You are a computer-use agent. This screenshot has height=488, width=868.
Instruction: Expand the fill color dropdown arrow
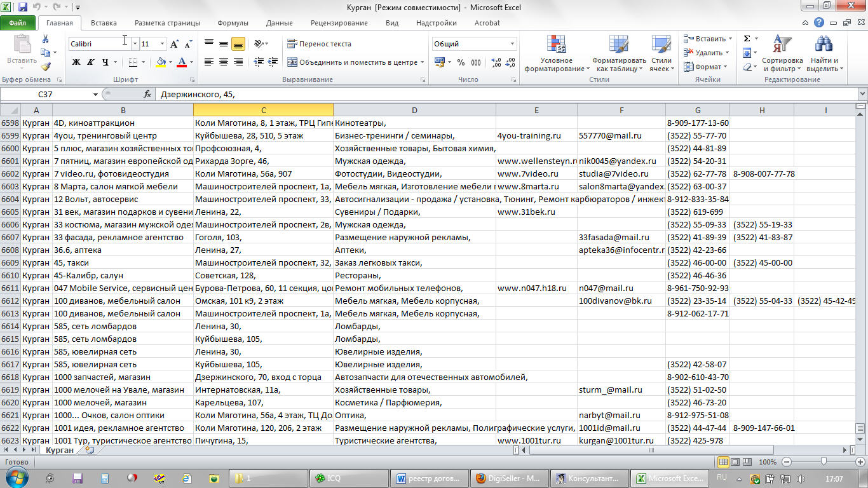(172, 62)
